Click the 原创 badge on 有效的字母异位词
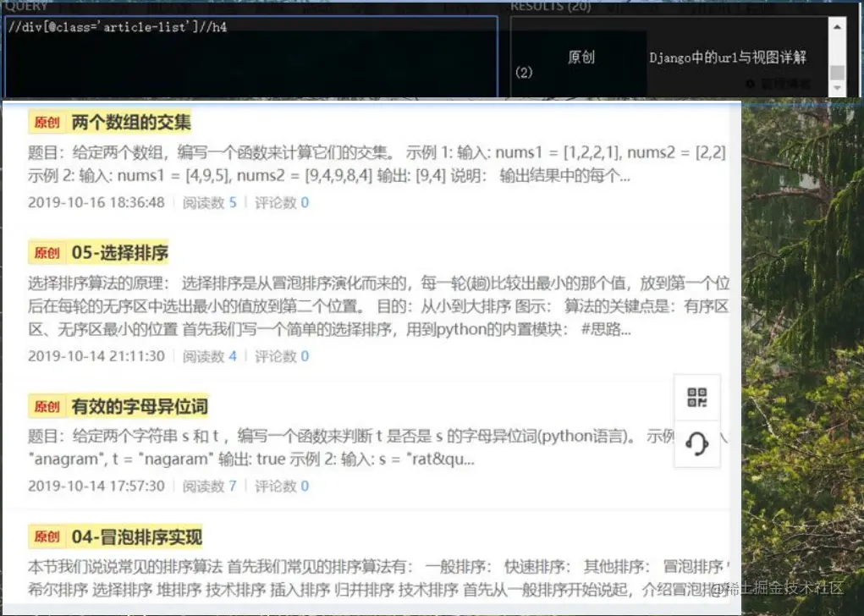This screenshot has height=616, width=864. 47,406
